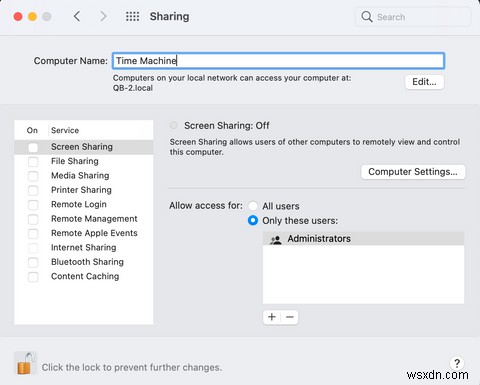This screenshot has height=385, width=480.
Task: Click in the Computer Name field
Action: 278,61
